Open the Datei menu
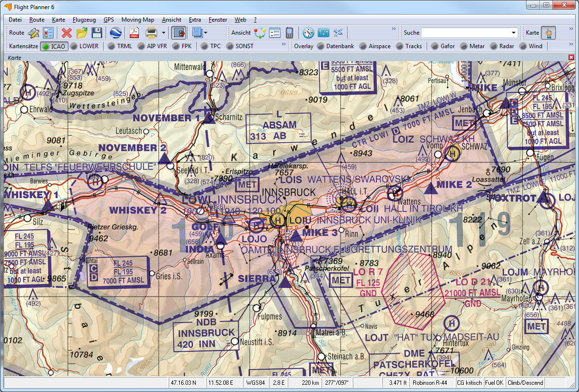The width and height of the screenshot is (579, 392). point(15,20)
